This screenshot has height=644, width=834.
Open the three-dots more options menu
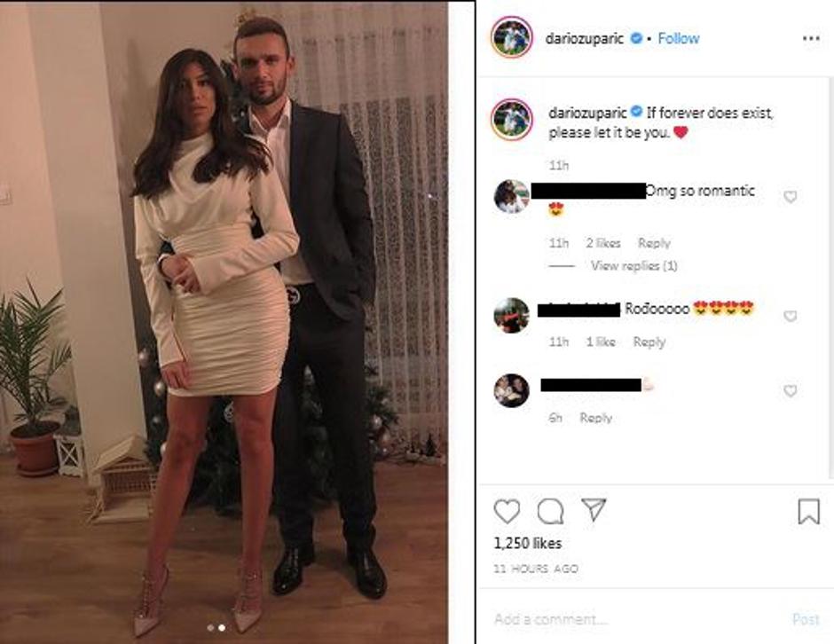tap(811, 38)
